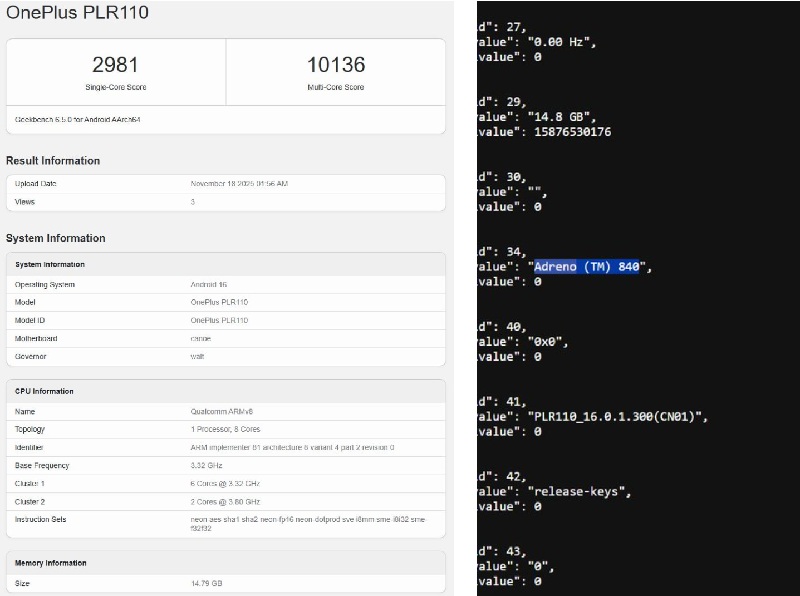The image size is (800, 596).
Task: Click the Cluster 2 frequency value
Action: (x=225, y=501)
